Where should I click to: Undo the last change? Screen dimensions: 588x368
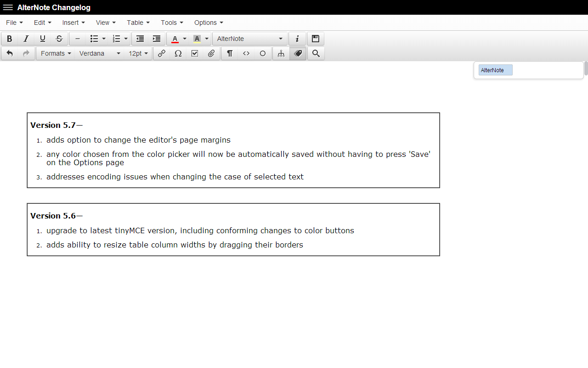10,53
